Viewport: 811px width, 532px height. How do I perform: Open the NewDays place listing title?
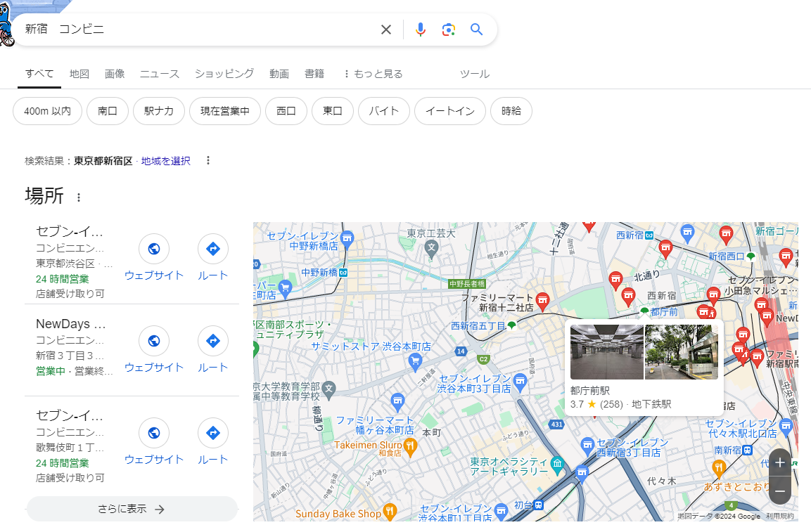[x=71, y=324]
